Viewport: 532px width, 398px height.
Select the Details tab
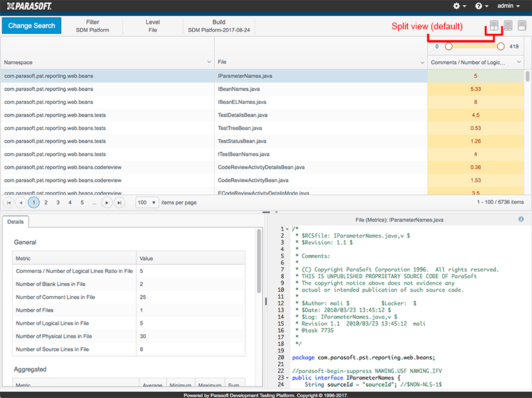tap(15, 222)
